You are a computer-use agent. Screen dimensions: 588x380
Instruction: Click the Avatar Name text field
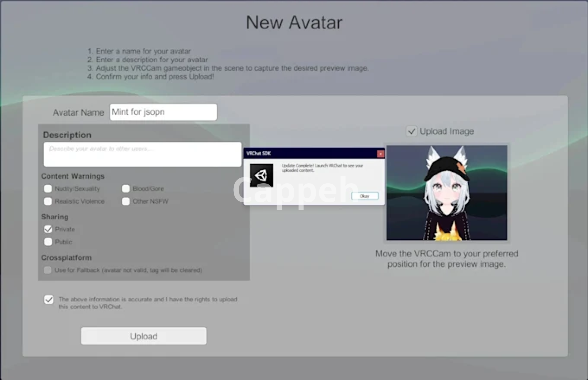163,112
